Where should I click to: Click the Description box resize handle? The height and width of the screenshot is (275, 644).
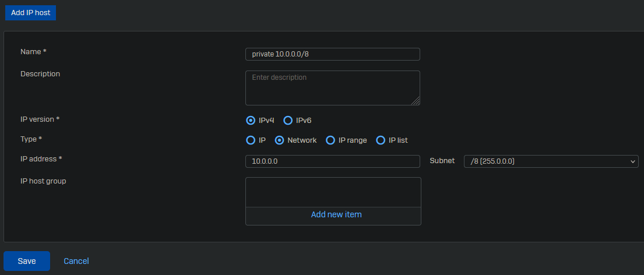(416, 101)
